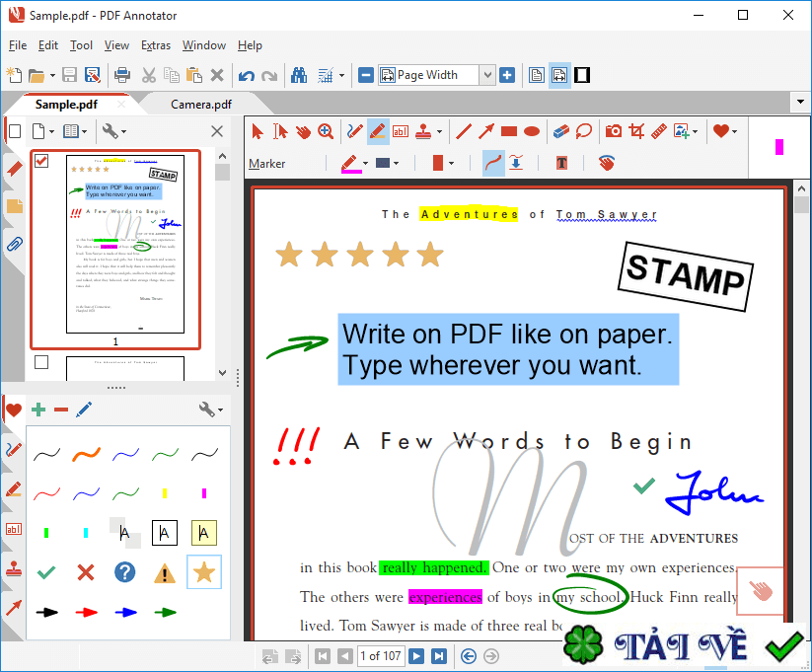Select the Measure ruler tool
Image resolution: width=812 pixels, height=672 pixels.
[659, 131]
